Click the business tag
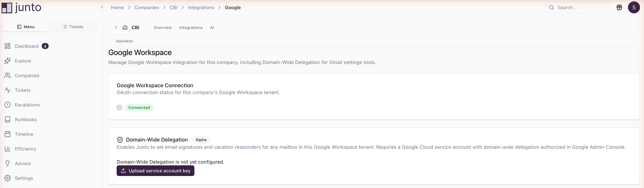644x188 pixels. [124, 41]
